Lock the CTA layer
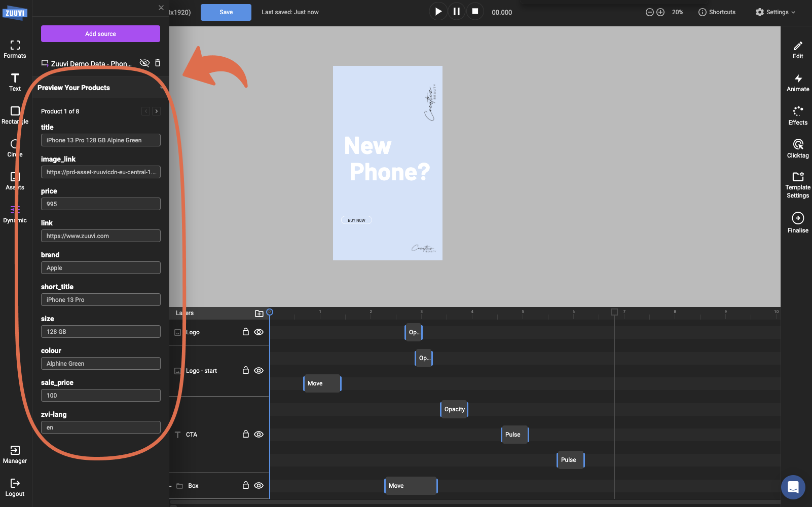Screen dimensions: 812x507 [x=246, y=434]
